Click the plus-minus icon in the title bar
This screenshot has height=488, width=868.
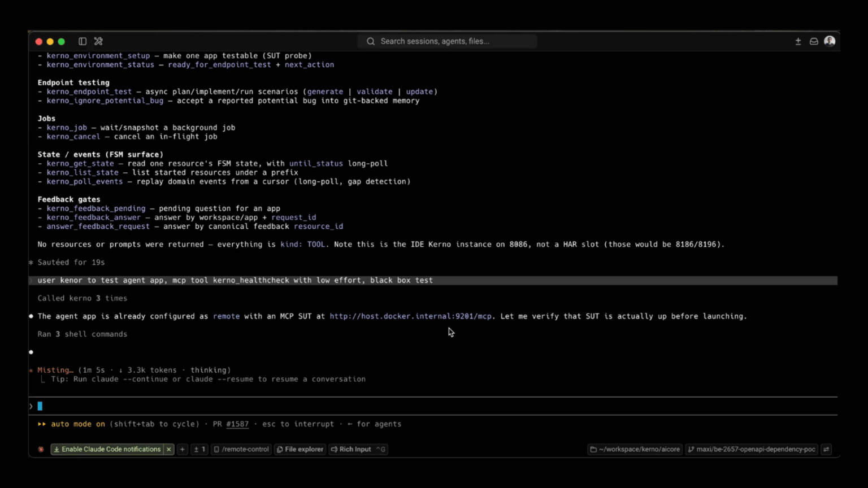pos(798,41)
